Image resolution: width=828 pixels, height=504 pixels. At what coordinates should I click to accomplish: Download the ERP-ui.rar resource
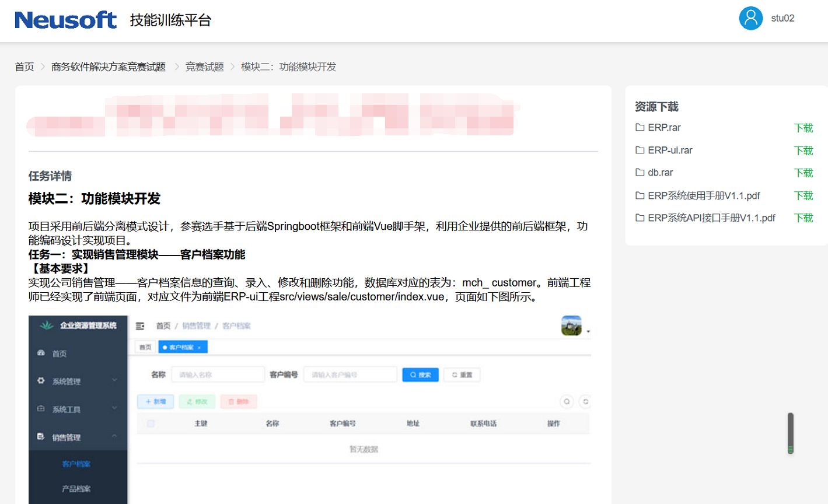(803, 150)
